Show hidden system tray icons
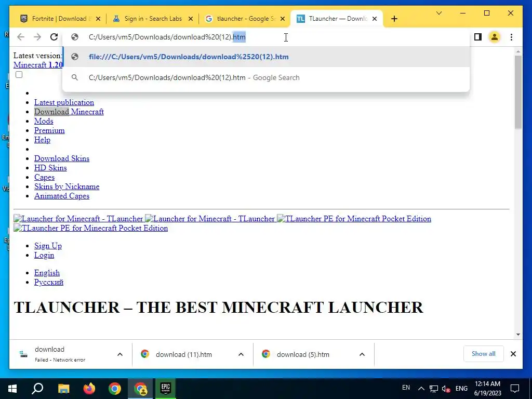Screen dimensions: 532x399 click(x=421, y=389)
